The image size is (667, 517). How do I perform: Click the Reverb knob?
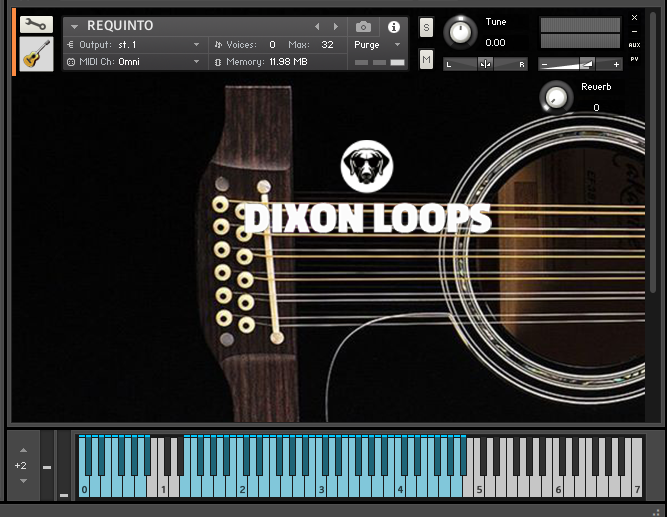555,97
